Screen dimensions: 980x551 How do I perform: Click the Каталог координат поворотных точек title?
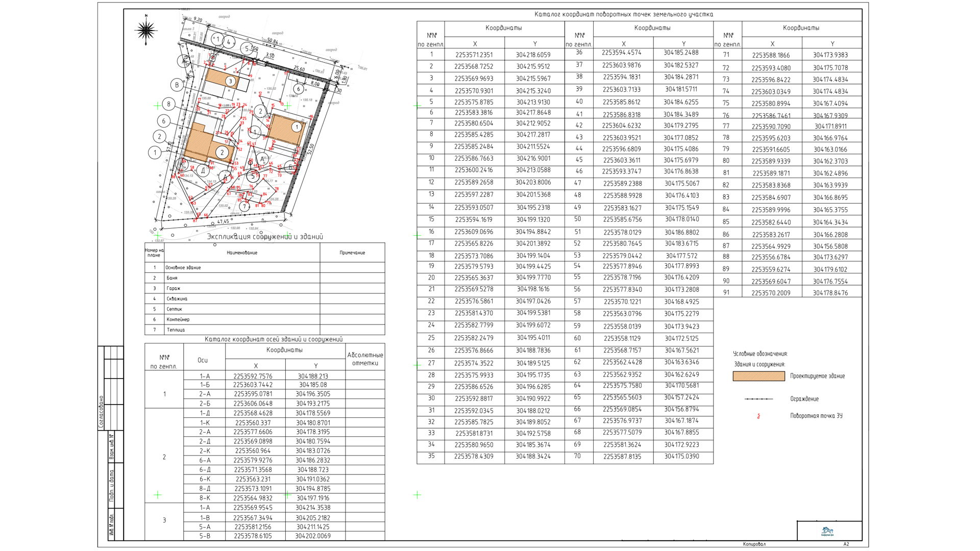624,14
